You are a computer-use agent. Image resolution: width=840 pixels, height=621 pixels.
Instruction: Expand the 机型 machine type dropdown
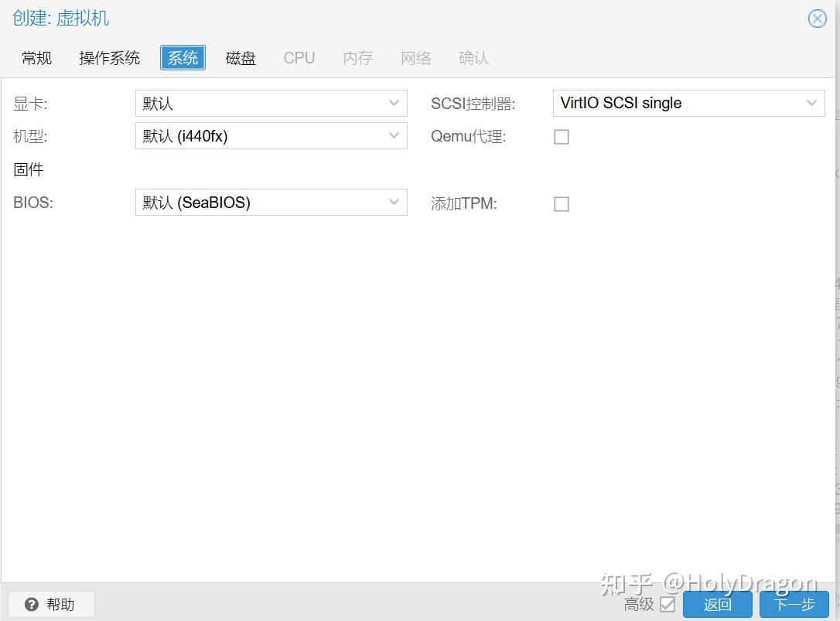click(271, 136)
